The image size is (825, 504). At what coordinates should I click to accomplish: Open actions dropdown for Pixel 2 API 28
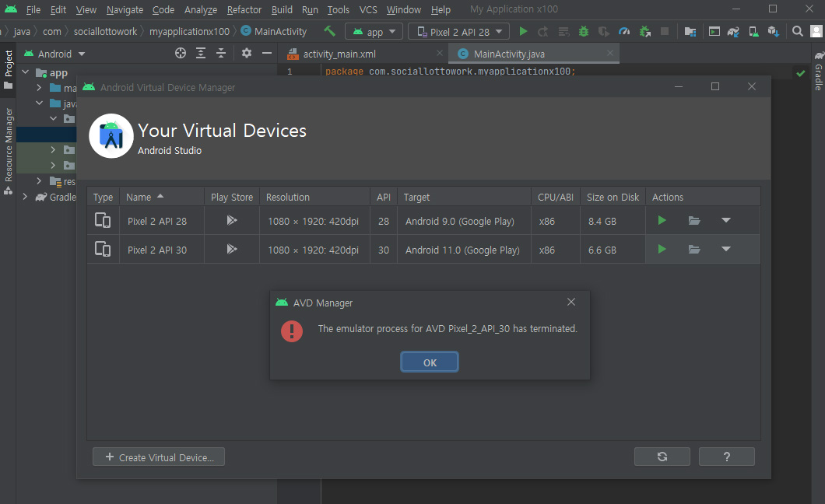point(726,220)
